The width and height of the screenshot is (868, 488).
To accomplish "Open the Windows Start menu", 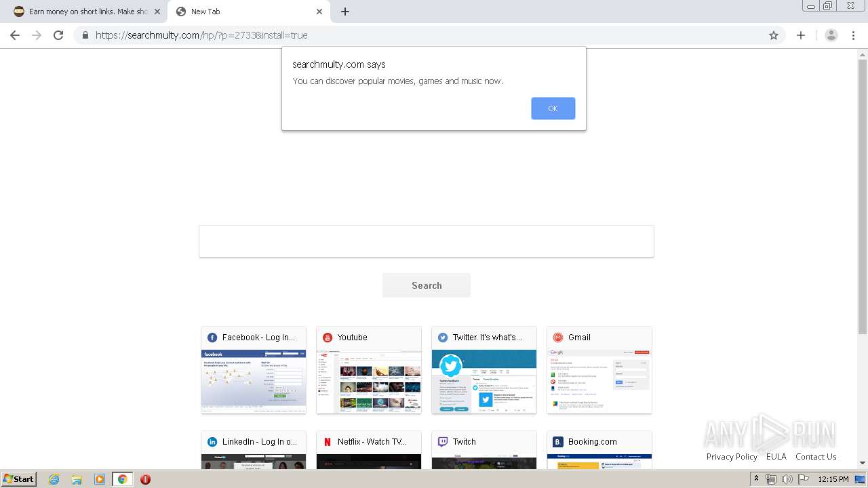I will (x=19, y=479).
